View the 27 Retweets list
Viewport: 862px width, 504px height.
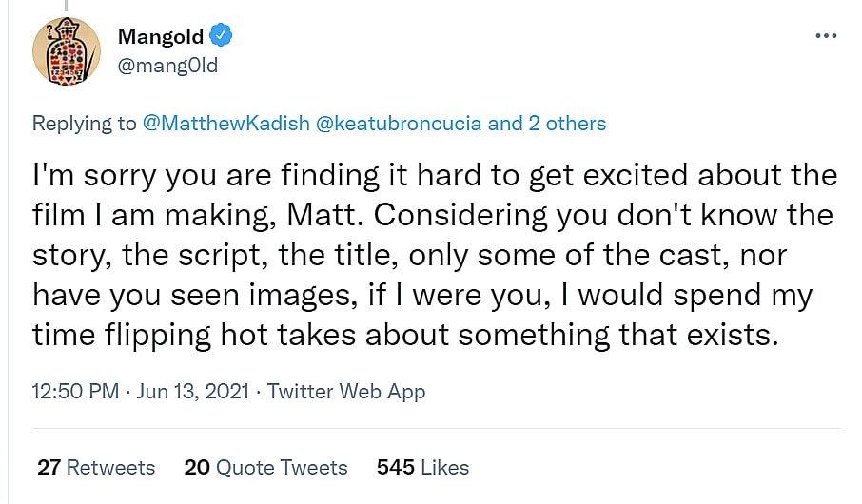96,467
